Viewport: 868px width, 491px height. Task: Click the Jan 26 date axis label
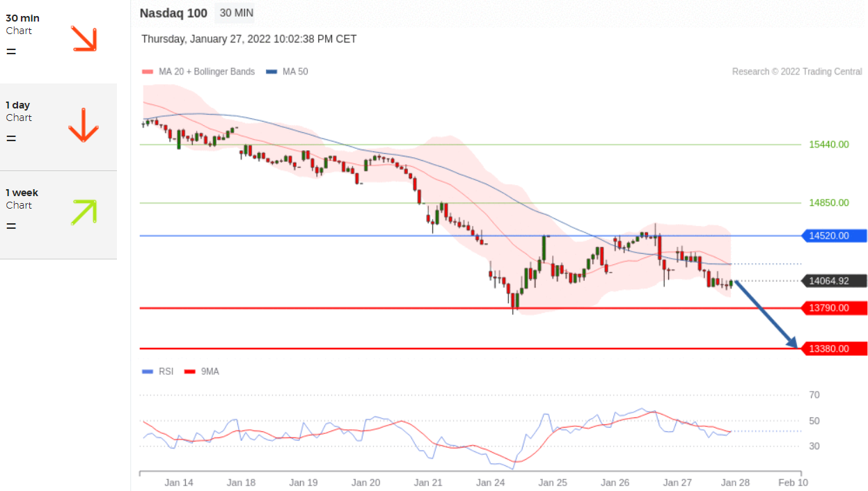[x=615, y=482]
